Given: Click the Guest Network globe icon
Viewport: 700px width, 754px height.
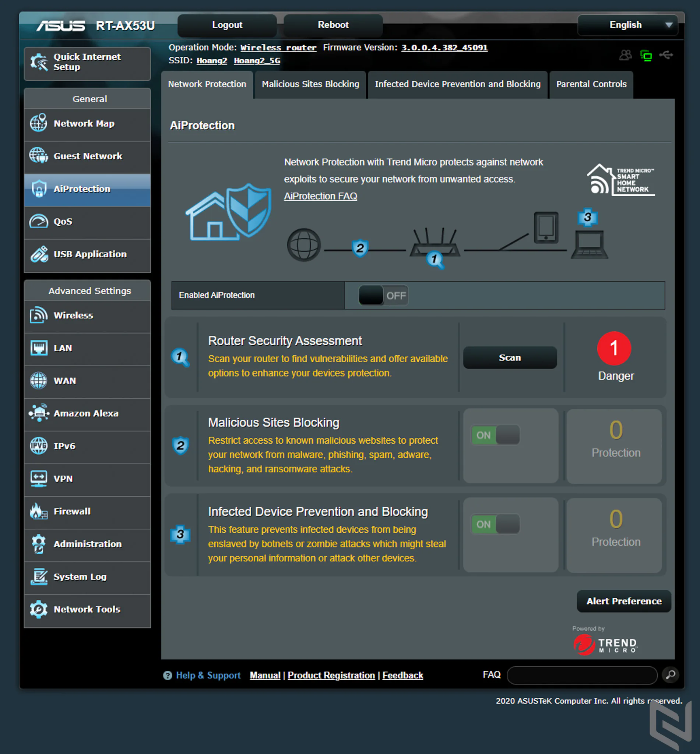Looking at the screenshot, I should coord(39,156).
